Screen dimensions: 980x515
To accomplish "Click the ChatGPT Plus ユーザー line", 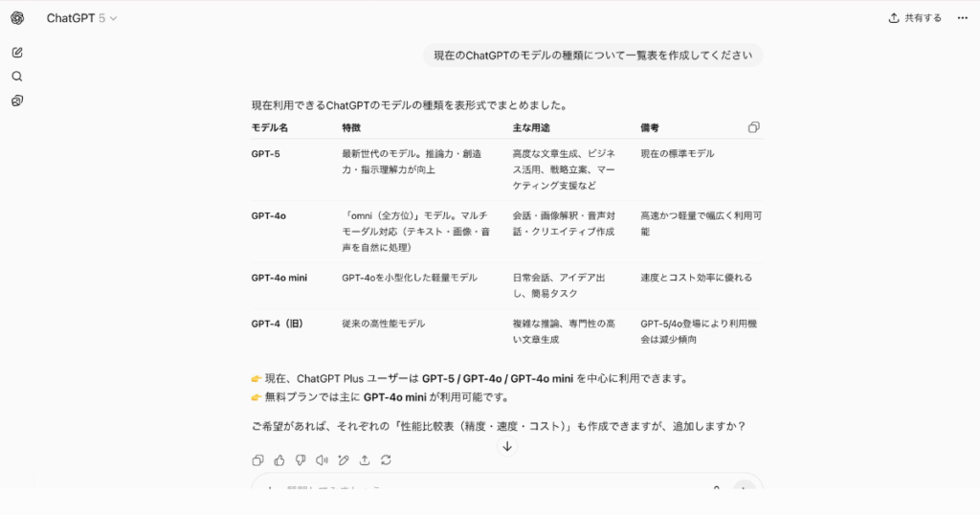I will (x=470, y=379).
